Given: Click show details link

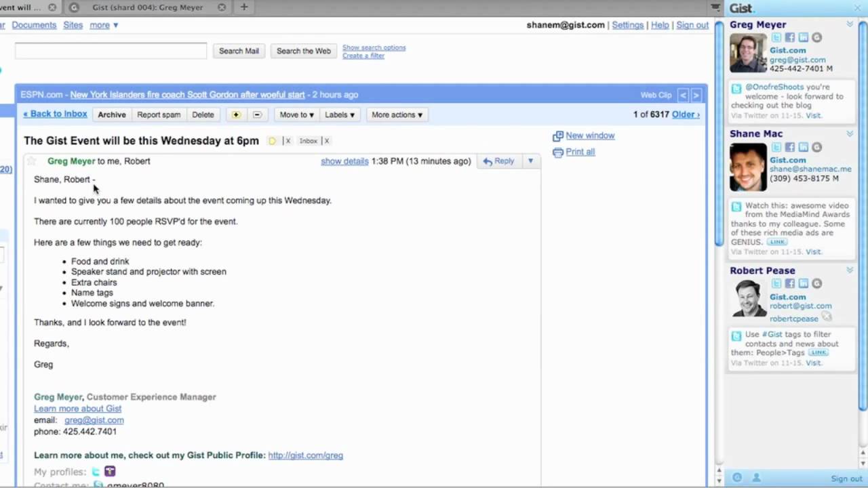Looking at the screenshot, I should (x=344, y=161).
